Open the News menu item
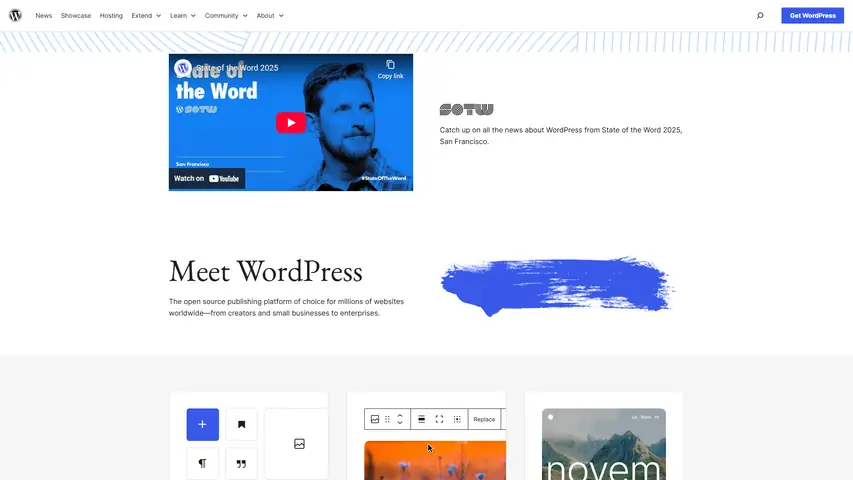Image resolution: width=853 pixels, height=480 pixels. pos(44,16)
